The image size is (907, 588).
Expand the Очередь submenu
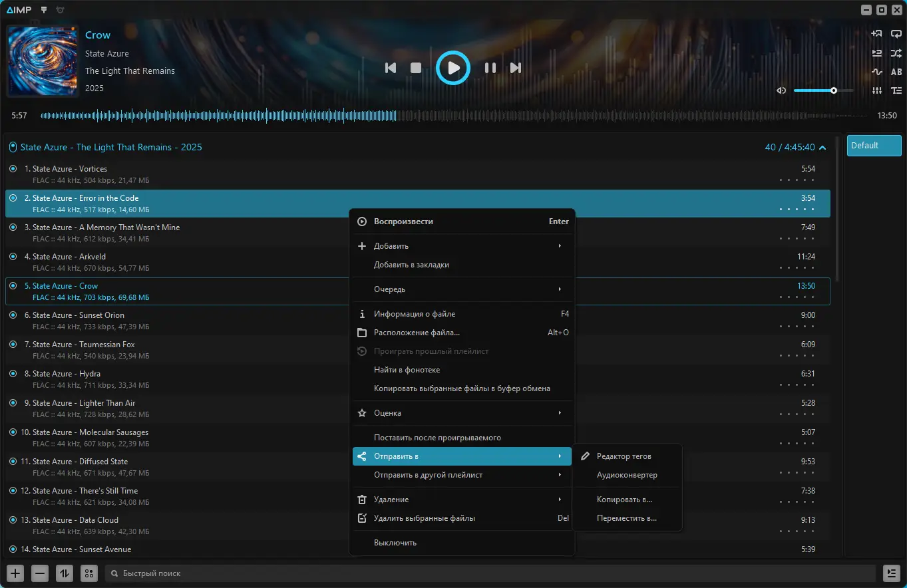462,289
